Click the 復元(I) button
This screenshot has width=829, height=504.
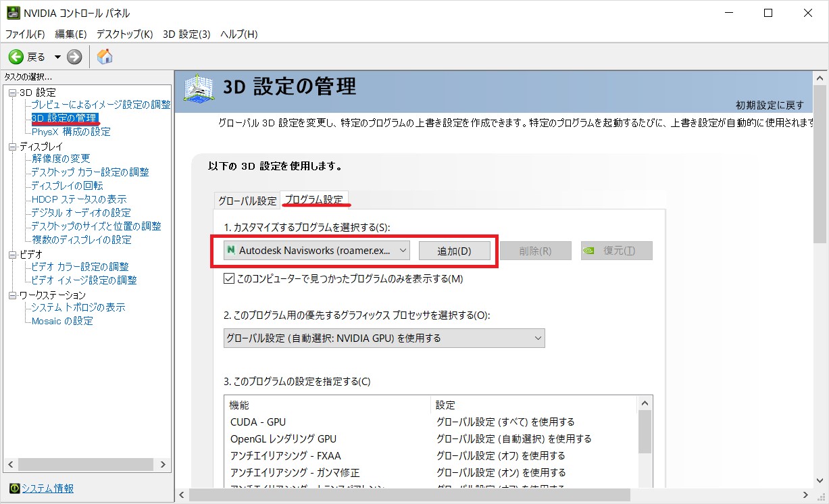(617, 251)
